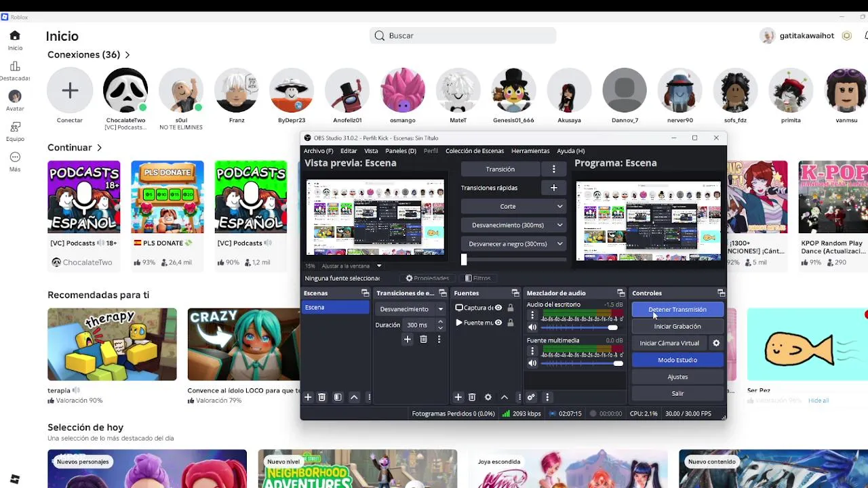Lock the Fuente multimedia source
This screenshot has height=488, width=868.
pos(511,323)
